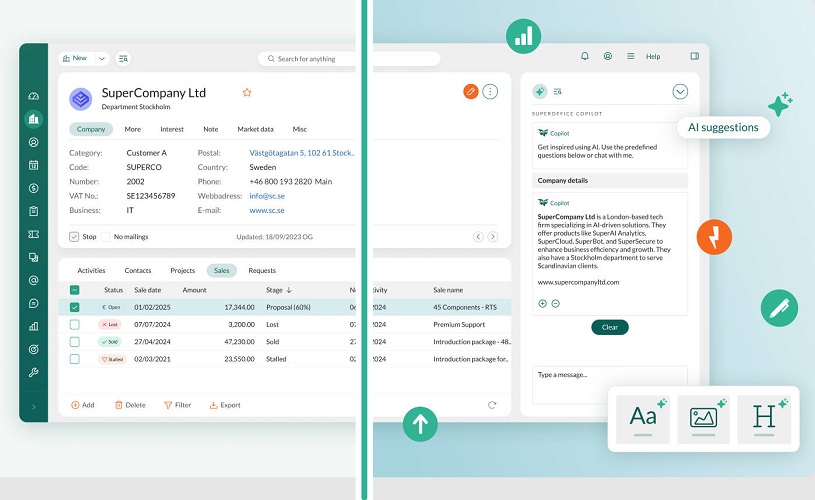
Task: Open the three-dot more options menu
Action: click(x=490, y=91)
